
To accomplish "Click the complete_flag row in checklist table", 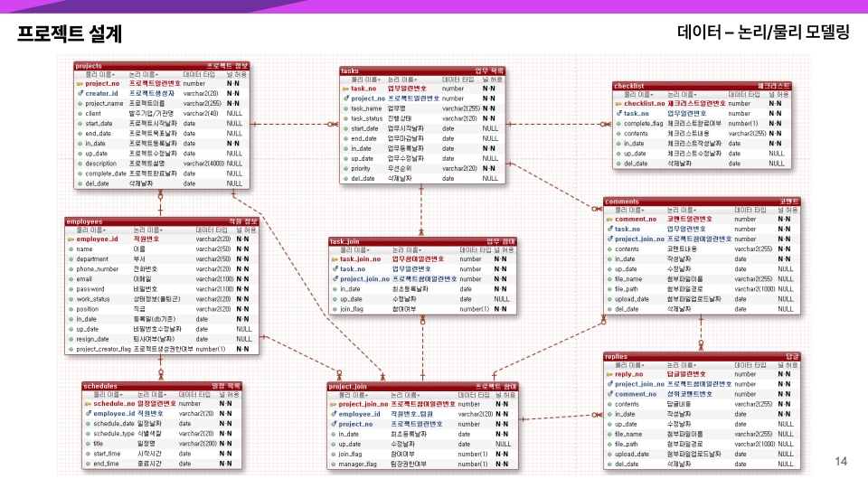I will [x=702, y=124].
